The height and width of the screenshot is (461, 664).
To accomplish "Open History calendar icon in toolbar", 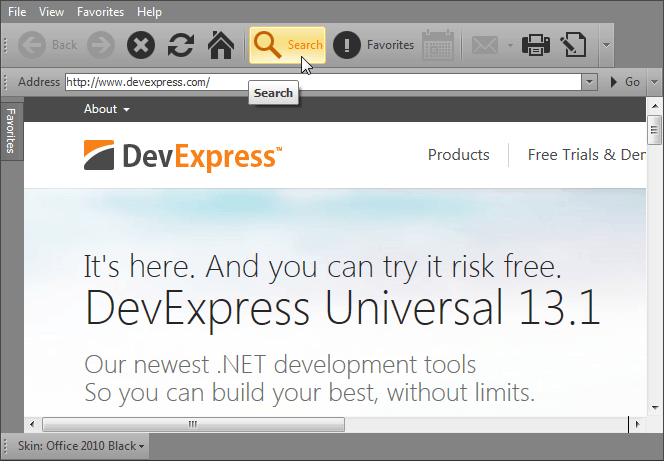I will (x=438, y=45).
